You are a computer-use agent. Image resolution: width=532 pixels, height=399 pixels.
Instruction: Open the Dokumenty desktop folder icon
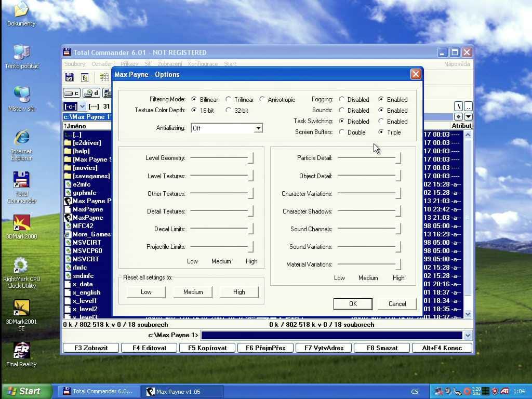pos(21,14)
